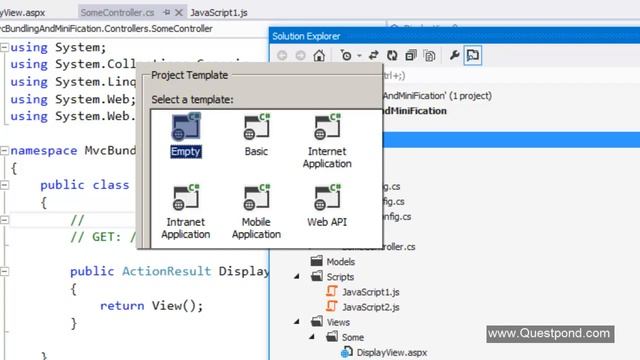The image size is (640, 360).
Task: Toggle Show All Files icon
Action: [x=430, y=56]
